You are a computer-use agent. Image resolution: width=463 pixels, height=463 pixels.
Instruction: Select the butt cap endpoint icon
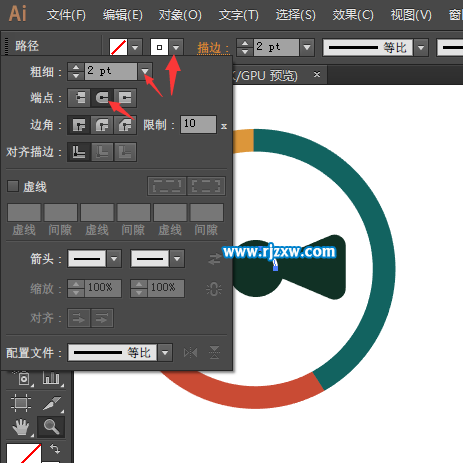(x=79, y=98)
